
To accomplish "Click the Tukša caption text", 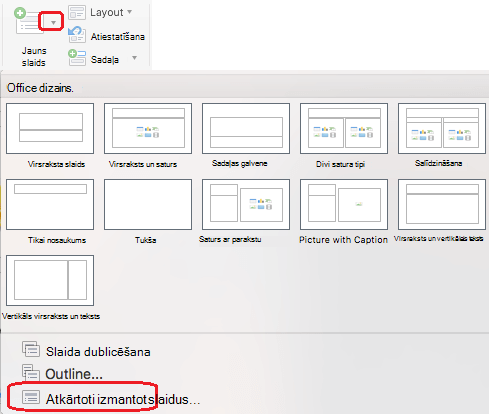I will pyautogui.click(x=146, y=240).
